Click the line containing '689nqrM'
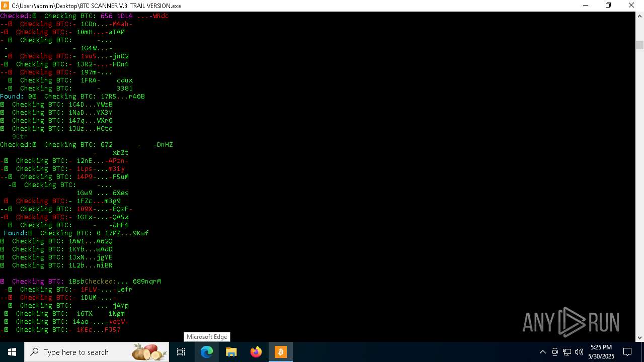Image resolution: width=644 pixels, height=362 pixels. coord(80,281)
